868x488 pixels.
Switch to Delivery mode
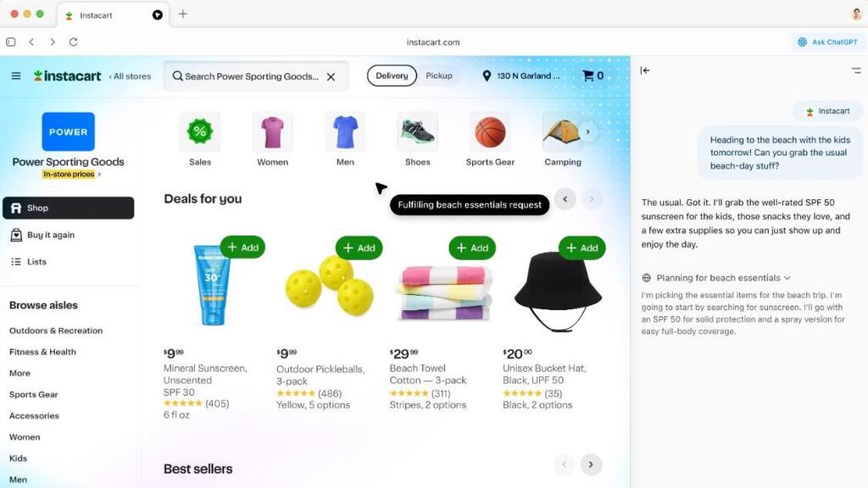(x=392, y=75)
